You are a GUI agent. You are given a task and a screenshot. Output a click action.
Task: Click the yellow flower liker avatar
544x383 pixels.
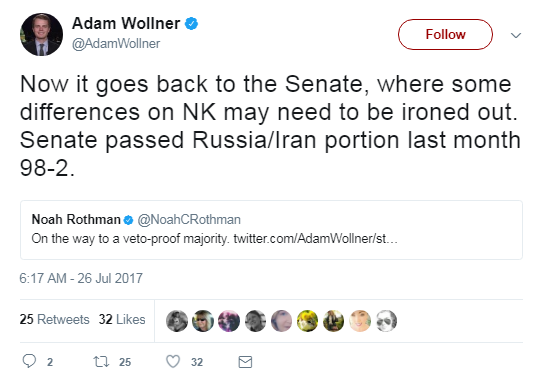(307, 321)
